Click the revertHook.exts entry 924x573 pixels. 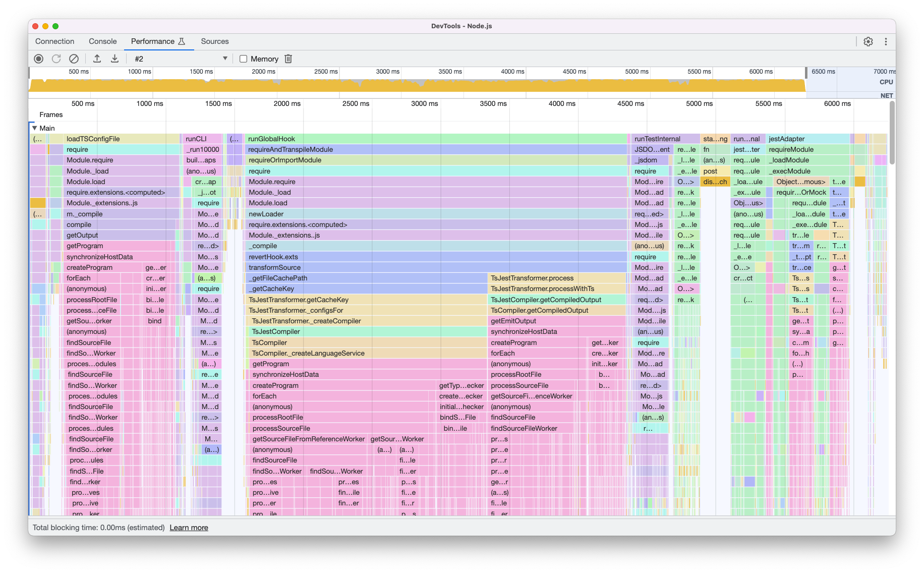436,257
